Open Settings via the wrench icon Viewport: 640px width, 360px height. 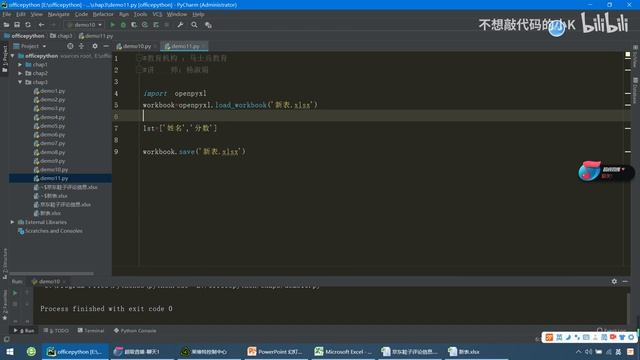(x=180, y=25)
